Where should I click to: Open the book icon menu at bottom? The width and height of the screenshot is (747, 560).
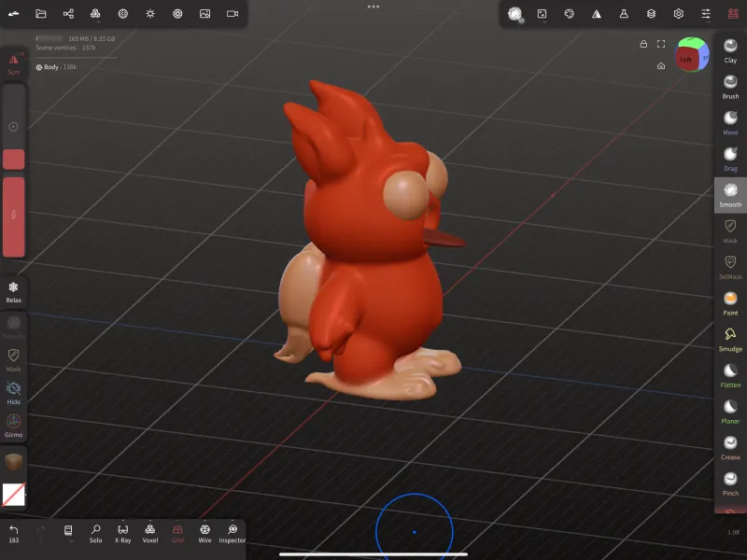pyautogui.click(x=68, y=532)
